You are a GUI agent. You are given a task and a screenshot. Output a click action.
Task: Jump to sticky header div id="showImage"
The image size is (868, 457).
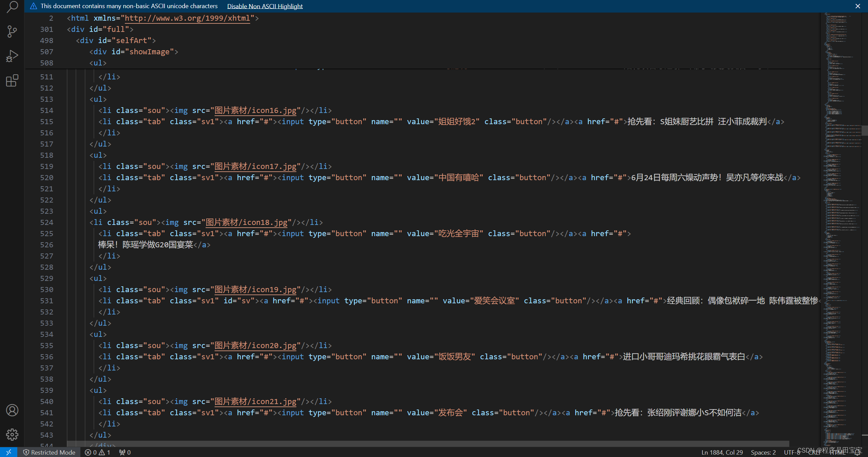[x=133, y=52]
